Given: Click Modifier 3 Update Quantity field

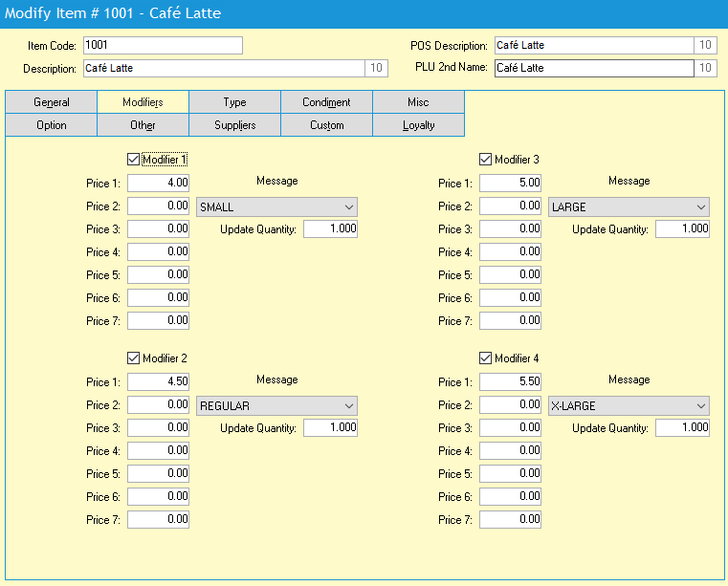Looking at the screenshot, I should [682, 229].
